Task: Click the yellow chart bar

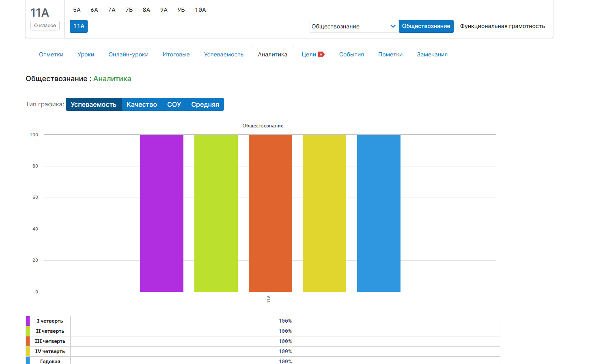Action: point(324,213)
